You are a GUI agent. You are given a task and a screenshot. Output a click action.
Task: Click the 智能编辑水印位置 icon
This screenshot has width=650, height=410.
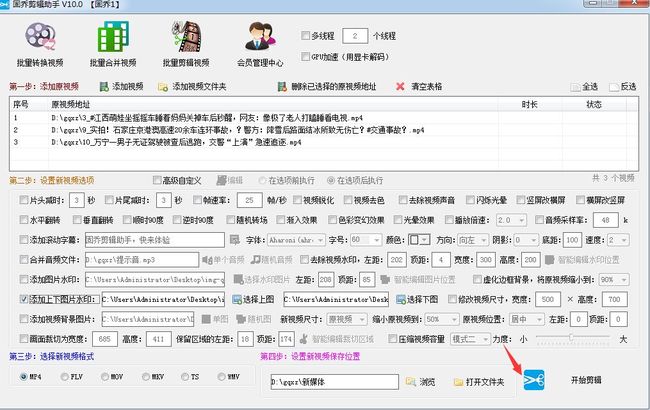tap(550, 260)
